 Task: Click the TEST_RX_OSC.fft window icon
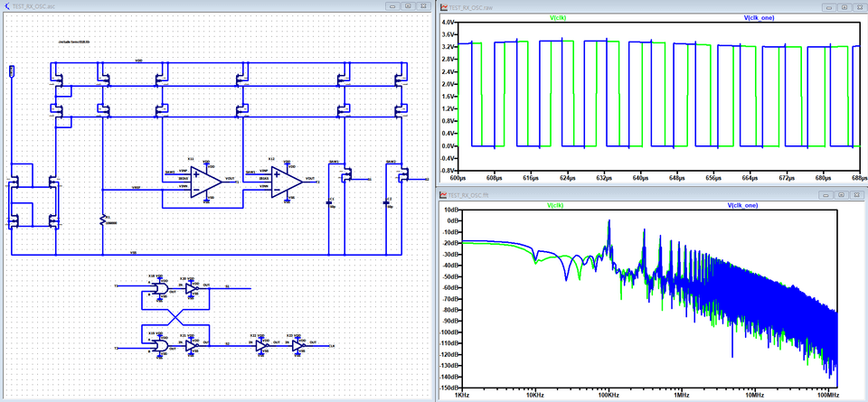pyautogui.click(x=443, y=194)
